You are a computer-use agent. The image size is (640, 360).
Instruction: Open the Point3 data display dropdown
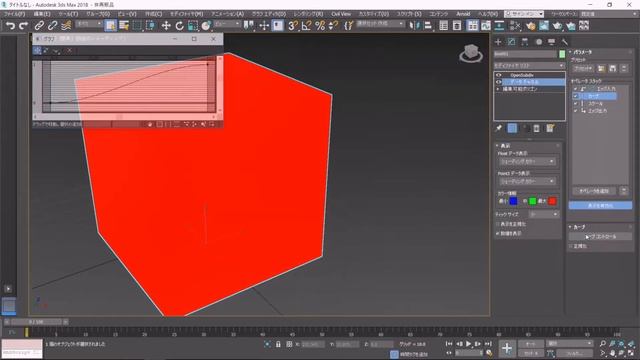pos(527,181)
